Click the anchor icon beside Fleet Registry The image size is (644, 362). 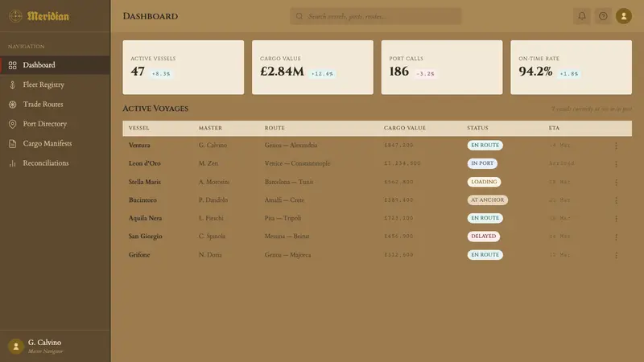[x=12, y=85]
